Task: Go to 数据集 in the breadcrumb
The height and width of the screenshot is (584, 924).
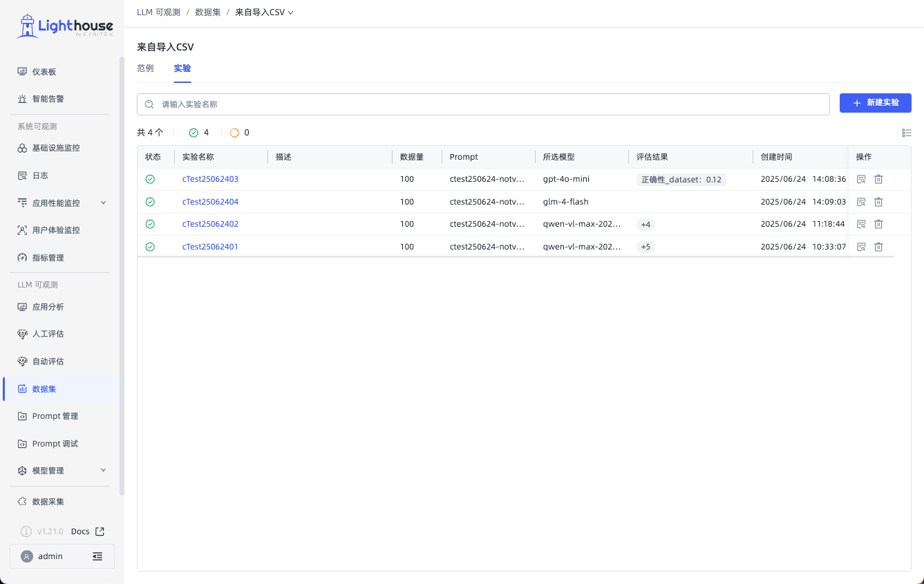Action: tap(208, 12)
